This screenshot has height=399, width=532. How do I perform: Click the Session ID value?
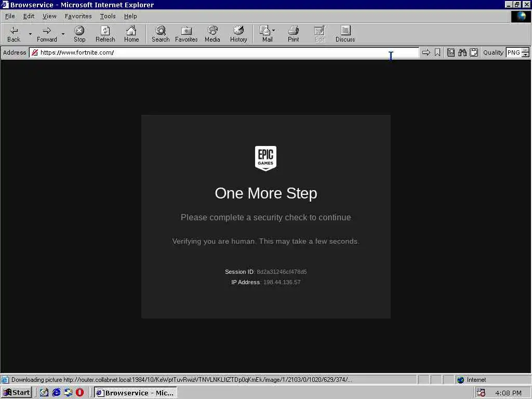(282, 272)
